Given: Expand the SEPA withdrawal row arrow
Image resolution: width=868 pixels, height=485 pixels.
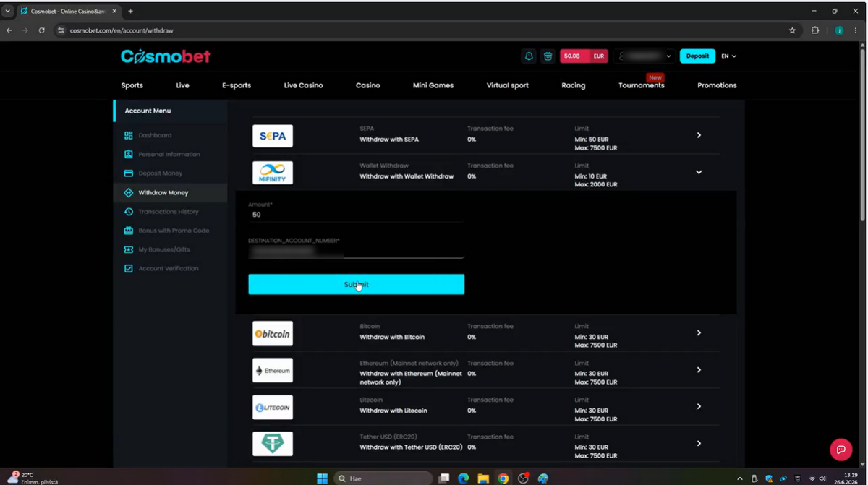Looking at the screenshot, I should coord(699,135).
